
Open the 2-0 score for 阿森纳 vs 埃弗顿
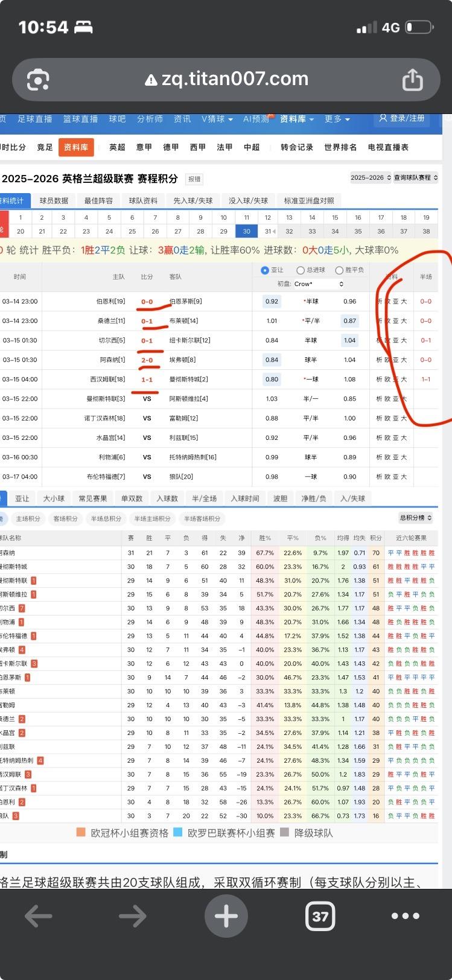[147, 360]
